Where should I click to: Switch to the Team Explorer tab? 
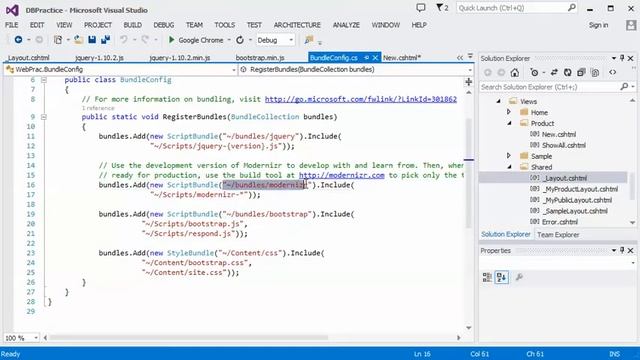558,235
